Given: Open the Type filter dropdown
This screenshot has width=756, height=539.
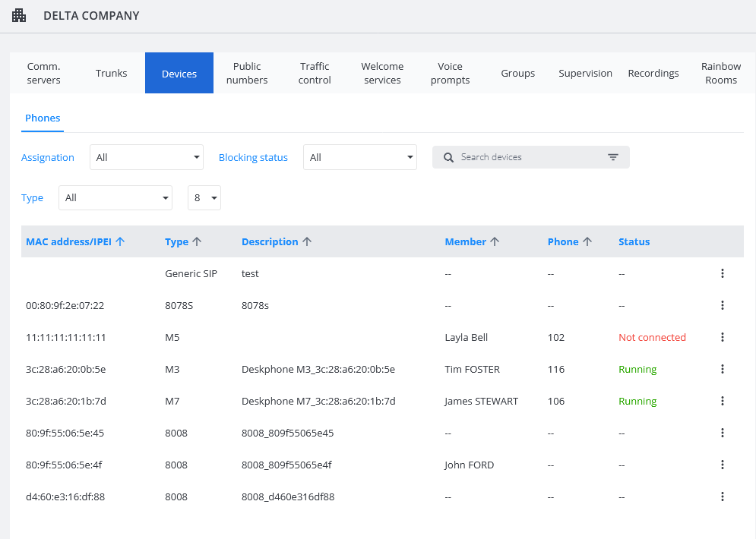Looking at the screenshot, I should pyautogui.click(x=115, y=197).
